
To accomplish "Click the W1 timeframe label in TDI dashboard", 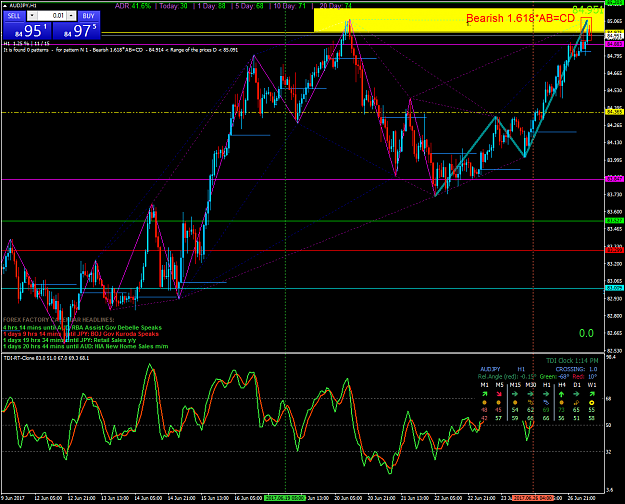I will [592, 385].
